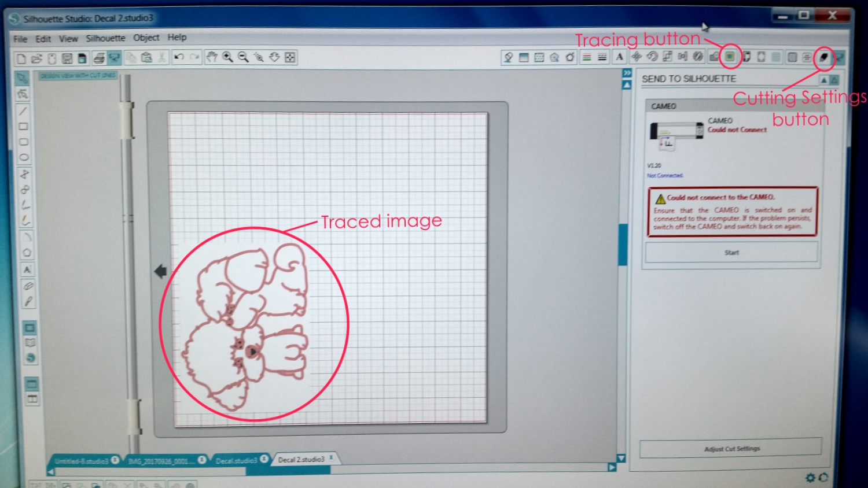Open the Edit menu
Screen dimensions: 868x488
(x=43, y=39)
